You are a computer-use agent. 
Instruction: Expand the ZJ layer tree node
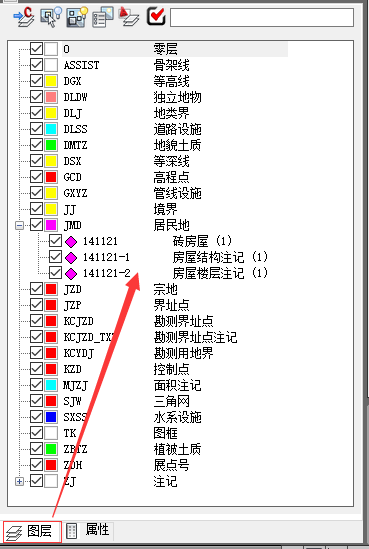20,482
